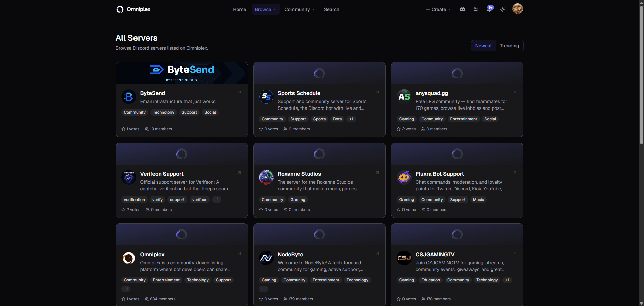644x306 pixels.
Task: Open the Discord icon link in the header
Action: 463,9
